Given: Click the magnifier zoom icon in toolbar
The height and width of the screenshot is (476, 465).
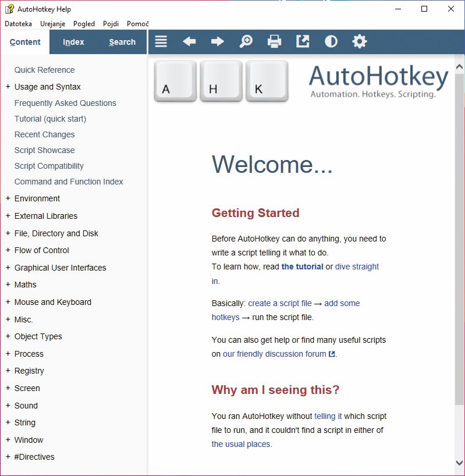Looking at the screenshot, I should pyautogui.click(x=246, y=41).
